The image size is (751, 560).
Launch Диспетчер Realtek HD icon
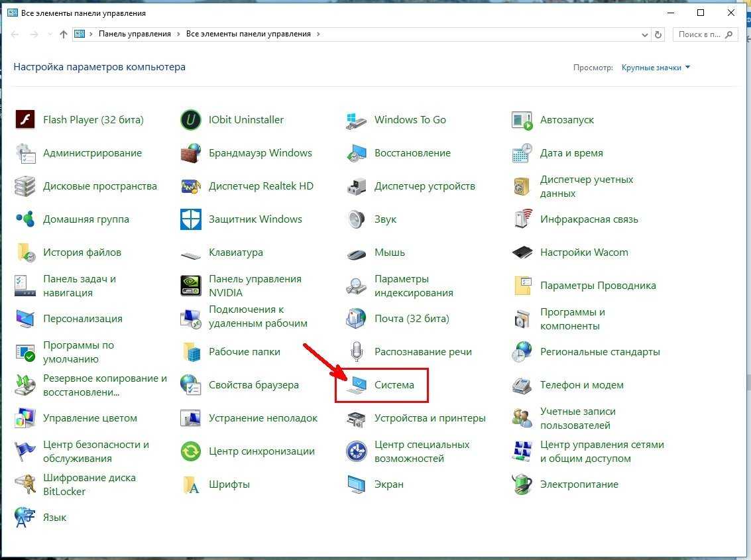[x=191, y=186]
